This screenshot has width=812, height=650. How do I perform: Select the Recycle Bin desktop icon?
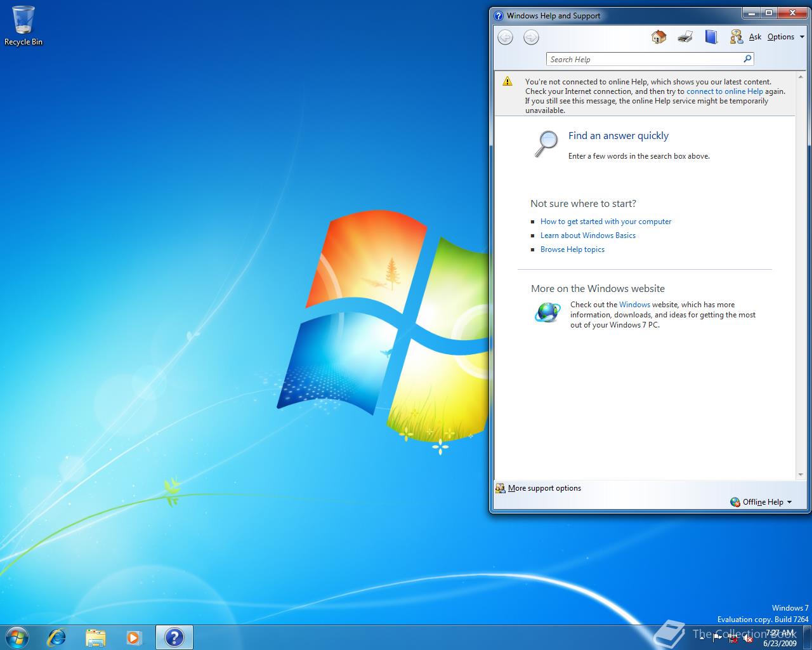click(23, 26)
